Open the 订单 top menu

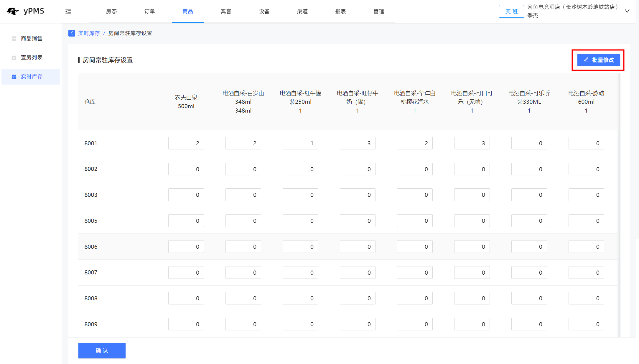(149, 11)
